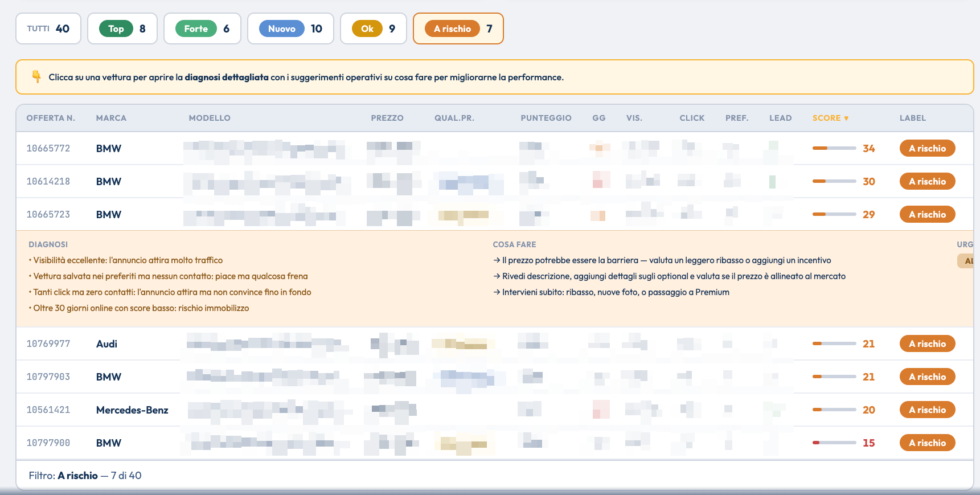The width and height of the screenshot is (980, 495).
Task: Sort by SCORE column header
Action: click(x=830, y=118)
